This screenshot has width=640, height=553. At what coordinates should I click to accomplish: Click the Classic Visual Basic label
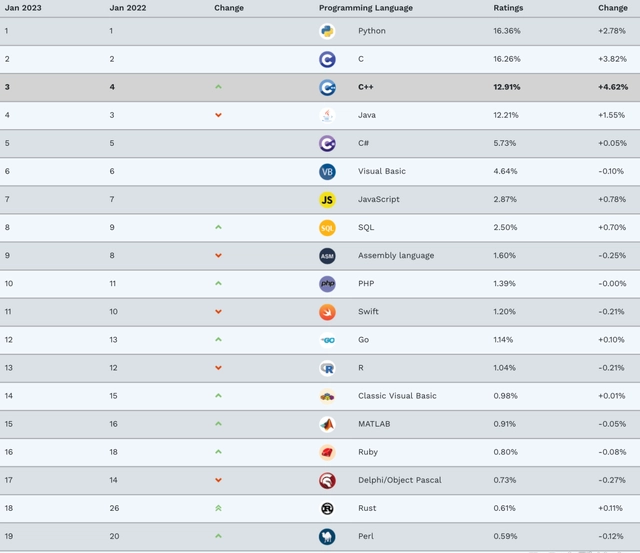click(397, 396)
